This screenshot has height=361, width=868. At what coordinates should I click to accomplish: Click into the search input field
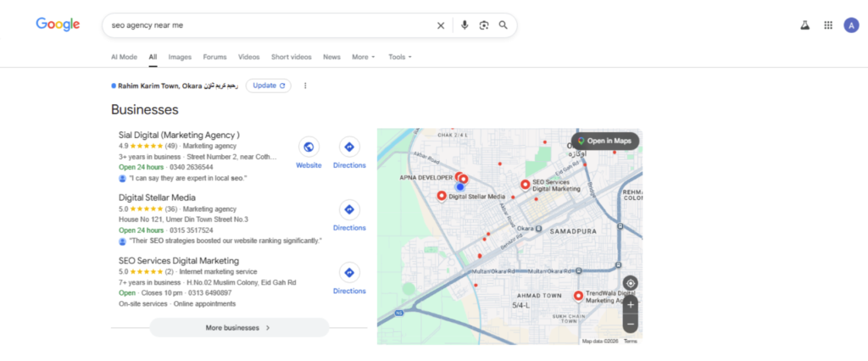tap(271, 25)
